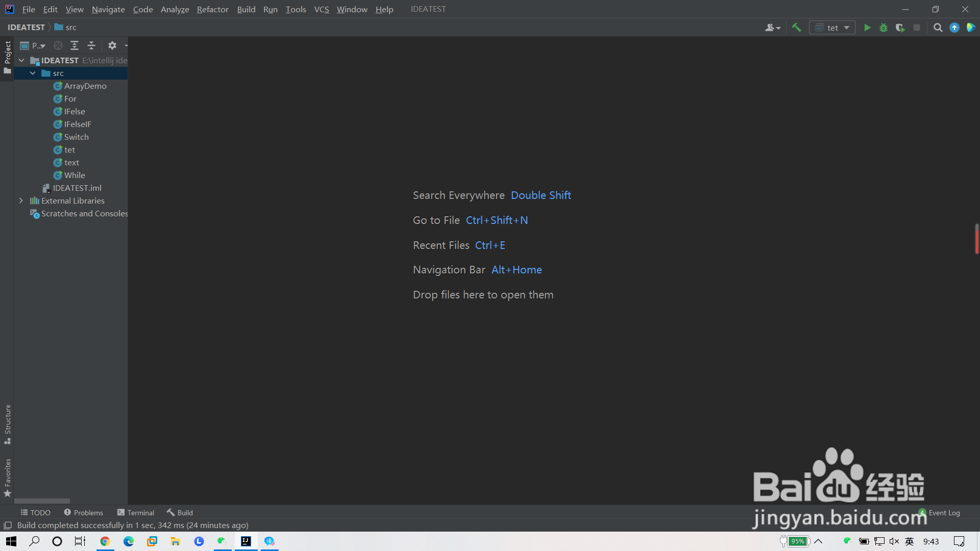
Task: Click Collapse All in Project panel
Action: (91, 45)
